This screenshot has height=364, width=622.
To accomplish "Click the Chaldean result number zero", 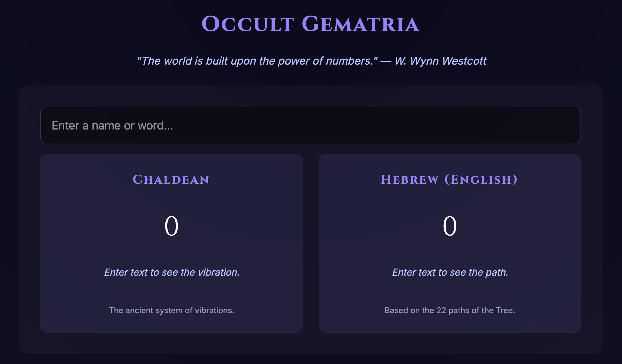I will tap(172, 226).
